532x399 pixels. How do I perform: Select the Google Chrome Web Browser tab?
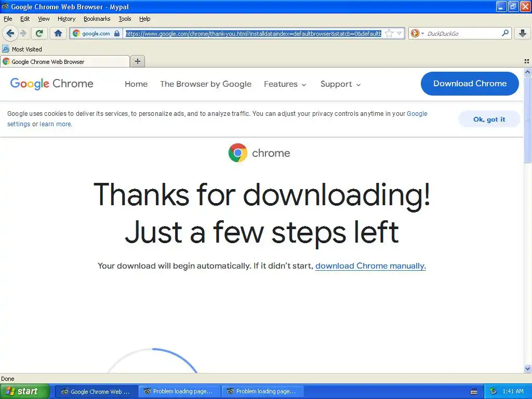tap(65, 62)
